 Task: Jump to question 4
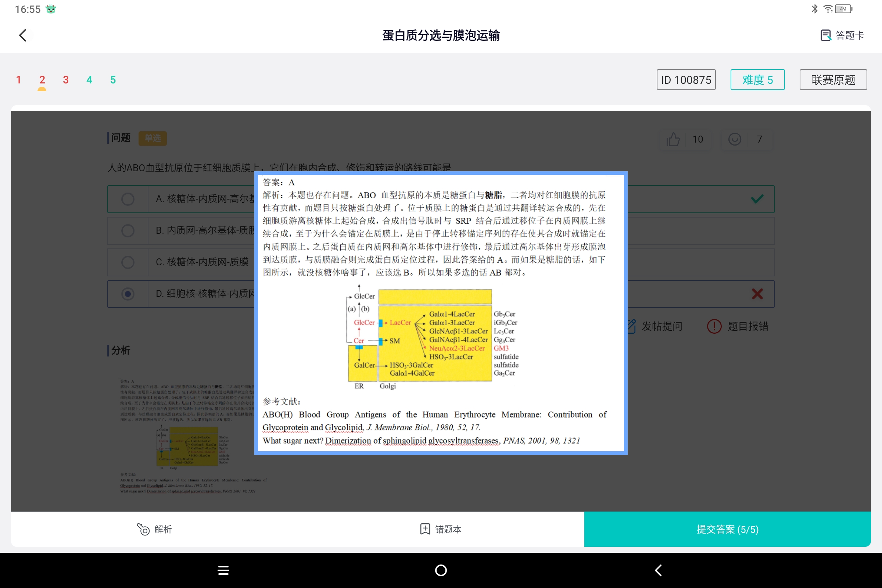point(89,79)
